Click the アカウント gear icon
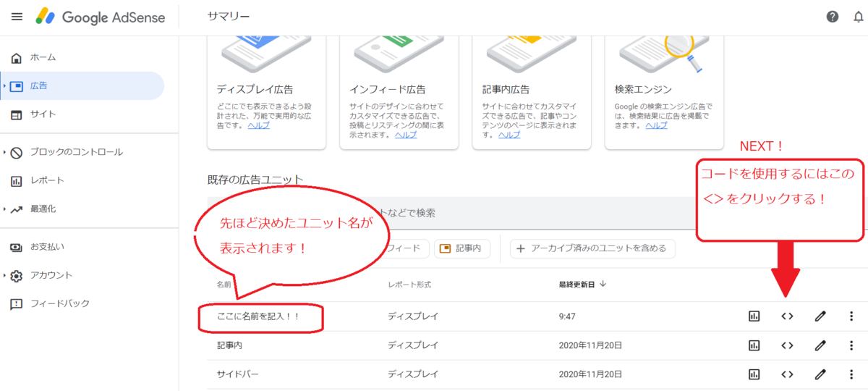 pyautogui.click(x=17, y=275)
